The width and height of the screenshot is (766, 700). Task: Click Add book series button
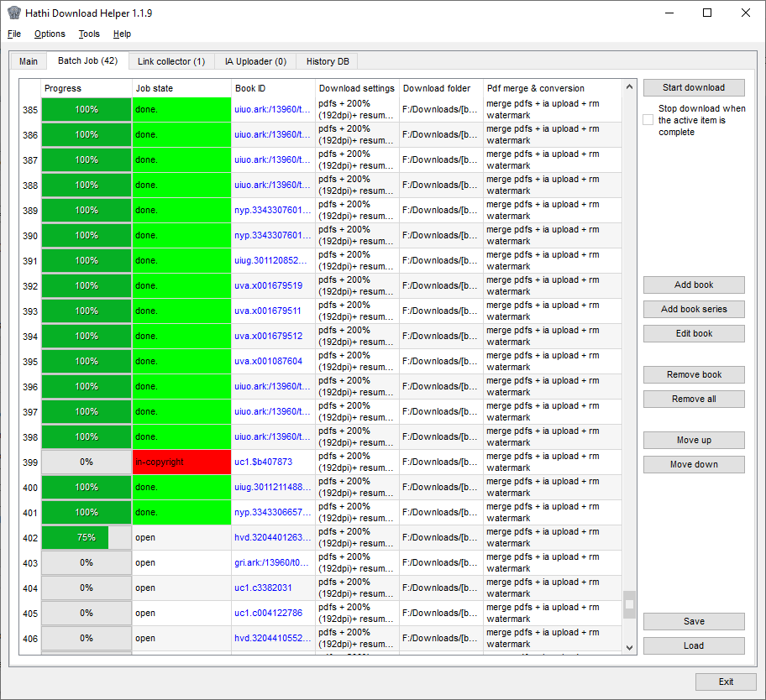pyautogui.click(x=694, y=310)
